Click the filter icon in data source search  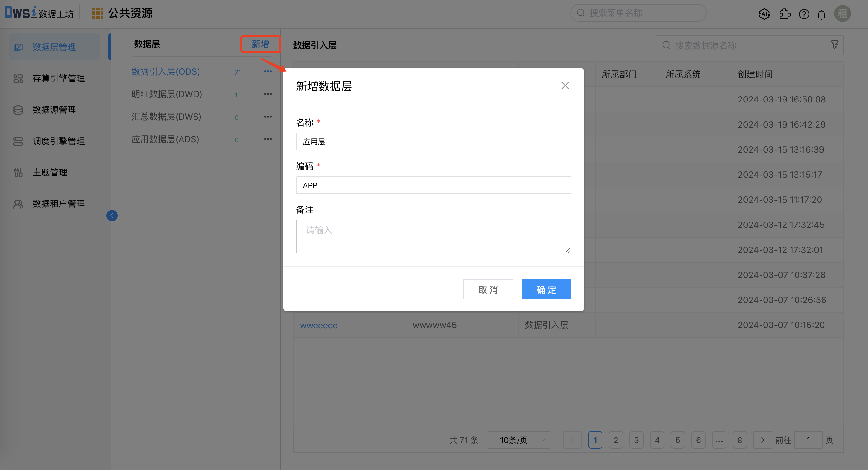pyautogui.click(x=834, y=44)
